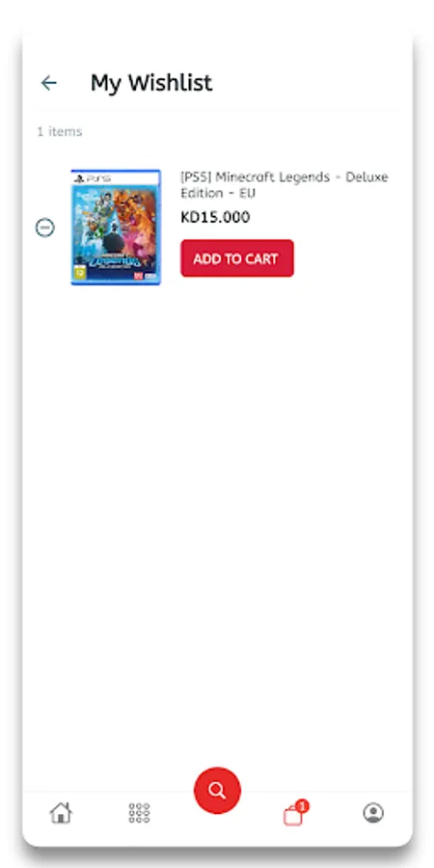
Task: Open the categories grid icon
Action: click(139, 813)
